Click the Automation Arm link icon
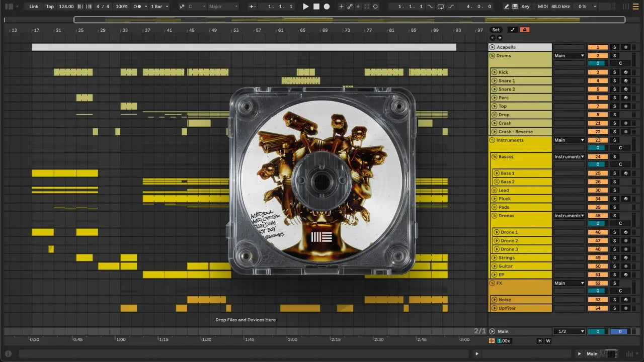Image resolution: width=644 pixels, height=362 pixels. pos(350,7)
